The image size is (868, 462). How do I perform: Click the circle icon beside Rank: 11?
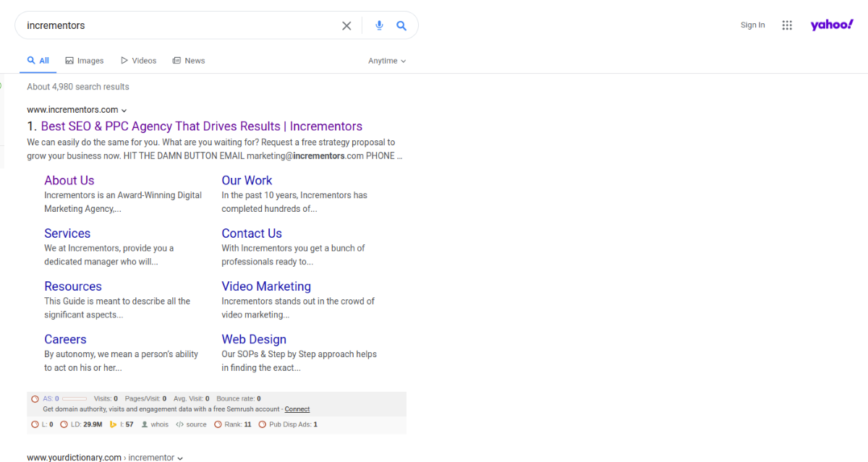(218, 424)
